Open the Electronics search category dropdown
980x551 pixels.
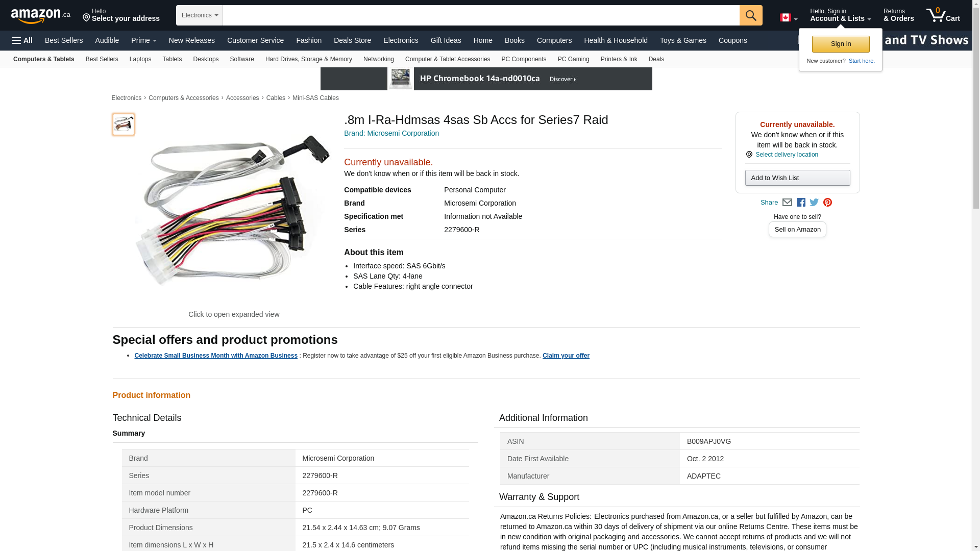point(200,15)
